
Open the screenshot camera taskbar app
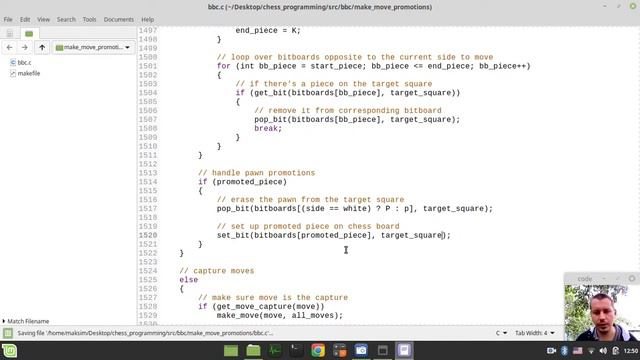(x=361, y=351)
